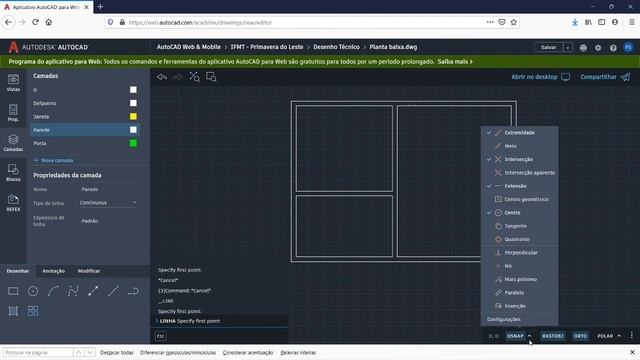Open the Prop. properties panel
This screenshot has width=640, height=360.
pos(13,113)
